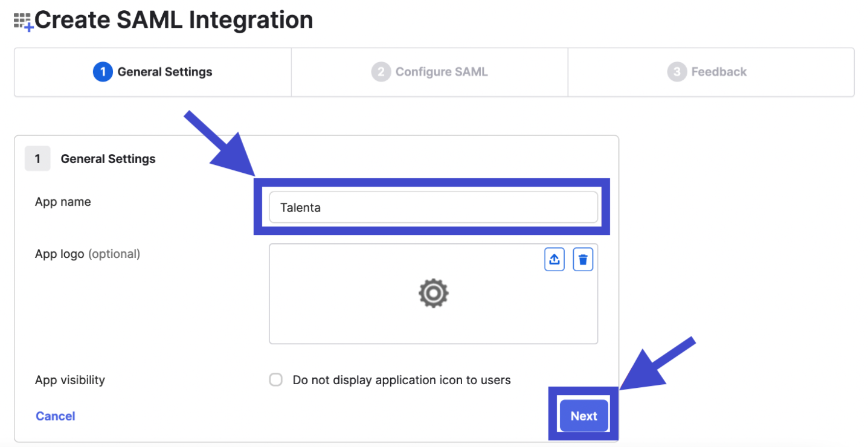Click the trash icon to delete logo

pos(583,260)
